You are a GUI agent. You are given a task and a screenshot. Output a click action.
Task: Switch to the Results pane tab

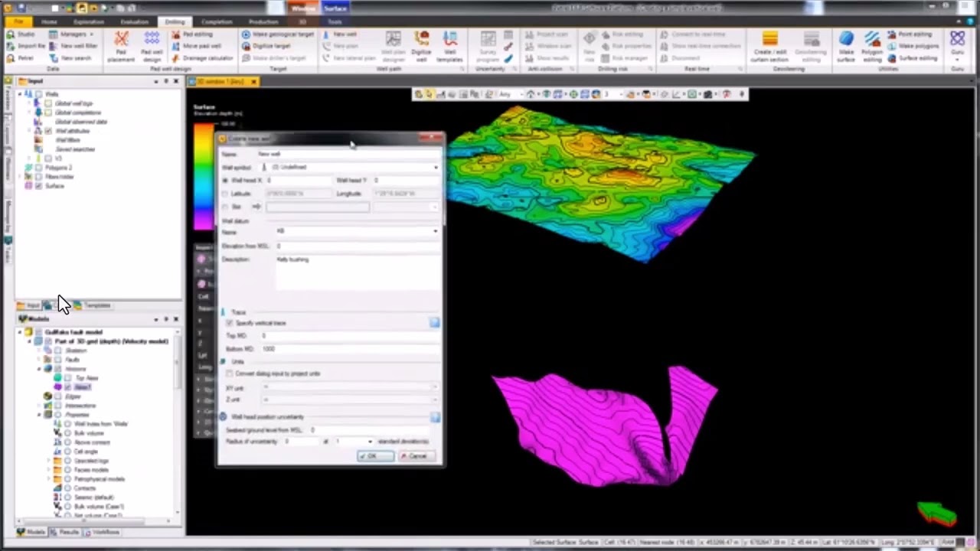click(x=64, y=532)
